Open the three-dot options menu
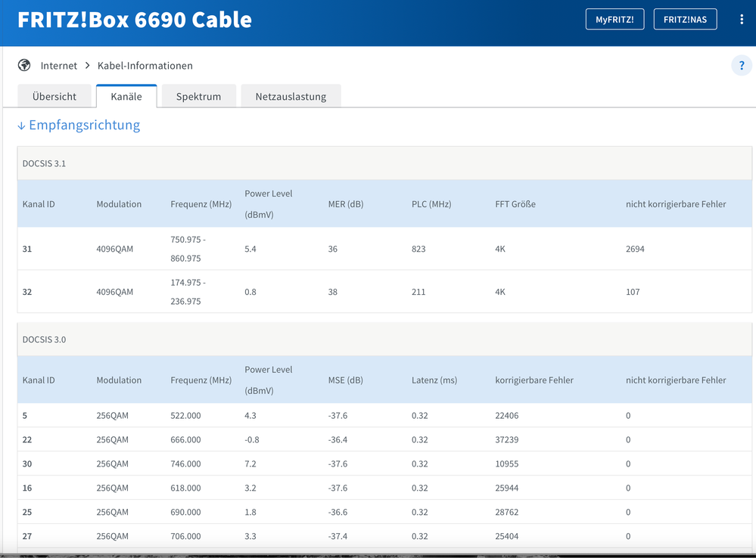 pyautogui.click(x=742, y=19)
